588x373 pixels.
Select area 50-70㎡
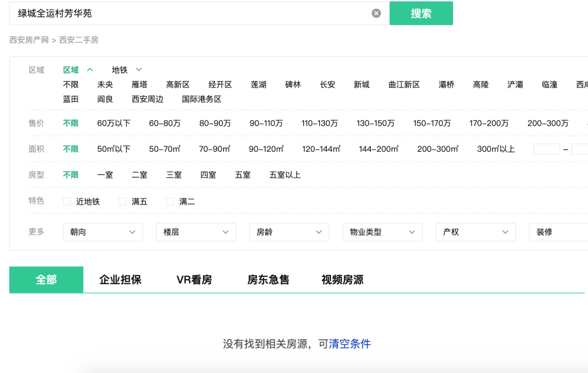[164, 149]
